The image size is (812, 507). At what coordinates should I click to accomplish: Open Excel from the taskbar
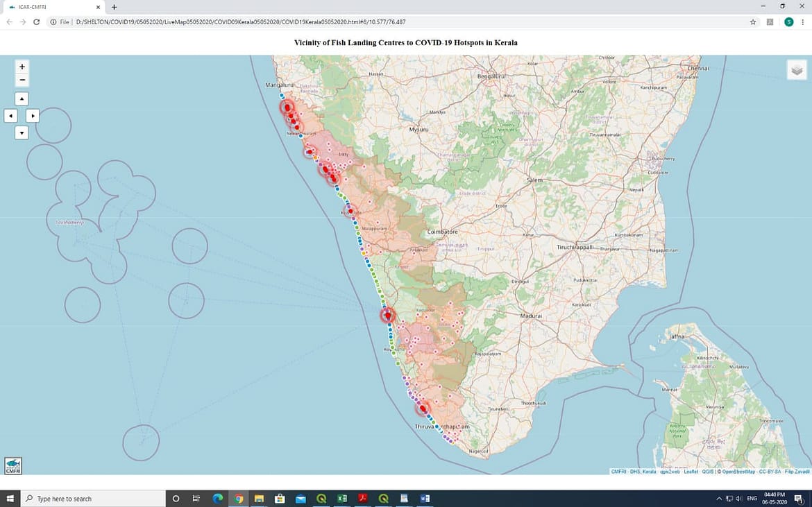[x=342, y=498]
